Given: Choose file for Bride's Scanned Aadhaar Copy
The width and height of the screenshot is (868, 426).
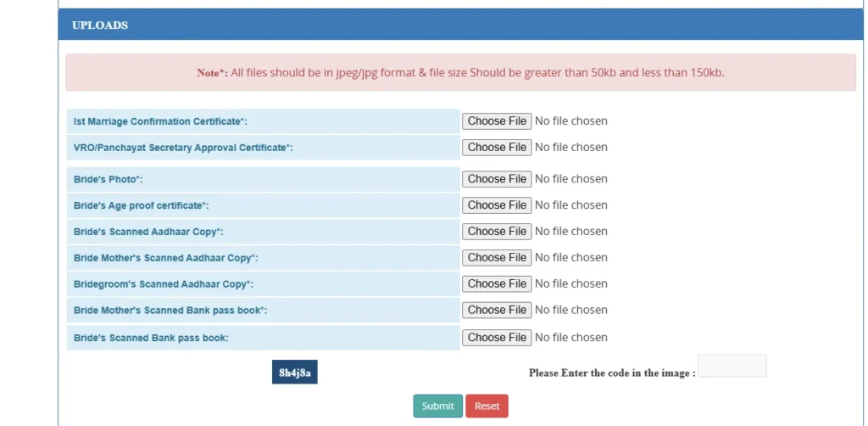Looking at the screenshot, I should 497,231.
